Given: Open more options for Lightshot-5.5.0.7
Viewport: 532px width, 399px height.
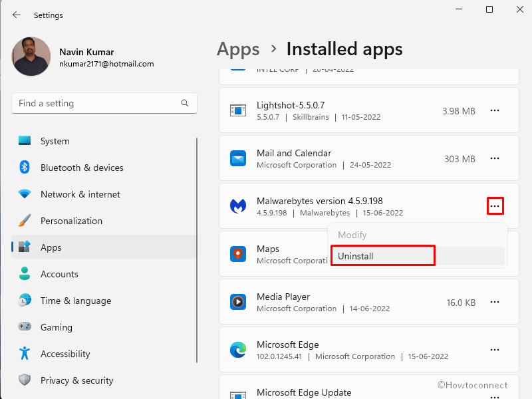Looking at the screenshot, I should 495,110.
